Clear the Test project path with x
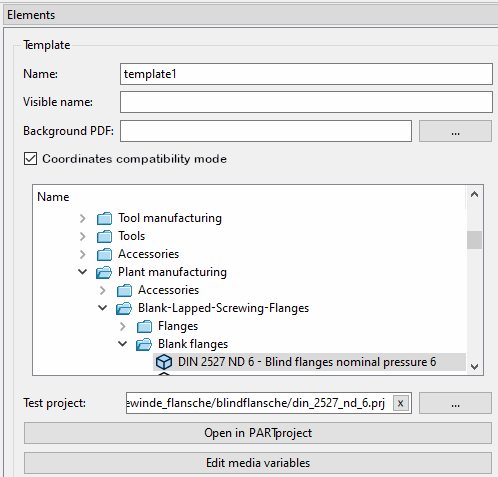Image resolution: width=498 pixels, height=477 pixels. click(401, 403)
